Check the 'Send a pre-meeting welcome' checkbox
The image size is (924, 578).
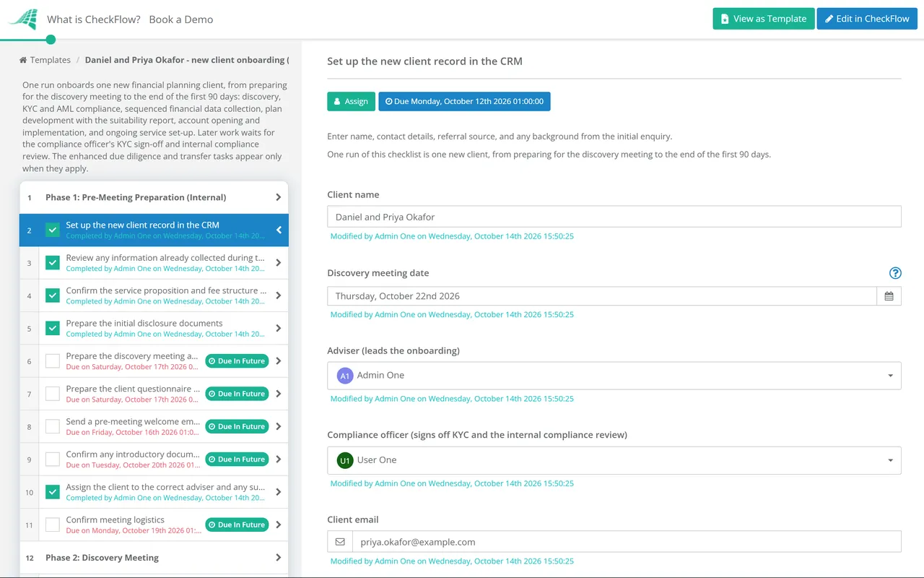(53, 426)
